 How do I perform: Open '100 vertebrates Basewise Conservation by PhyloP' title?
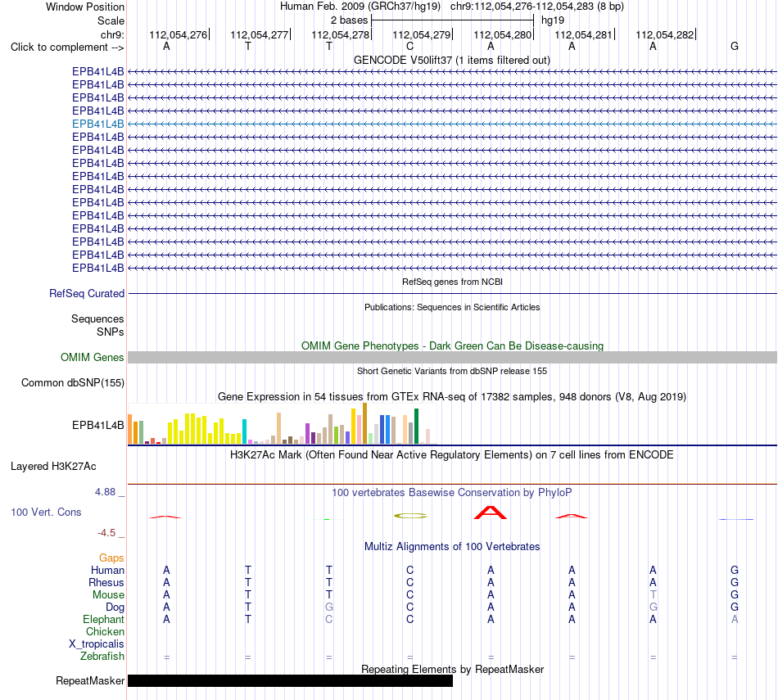click(451, 493)
